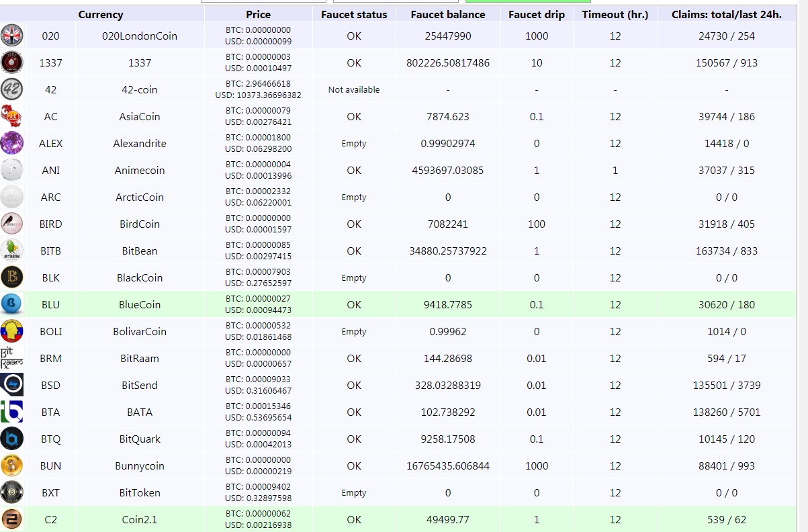808x532 pixels.
Task: Click the faucet balance 802226.50817486
Action: point(448,62)
